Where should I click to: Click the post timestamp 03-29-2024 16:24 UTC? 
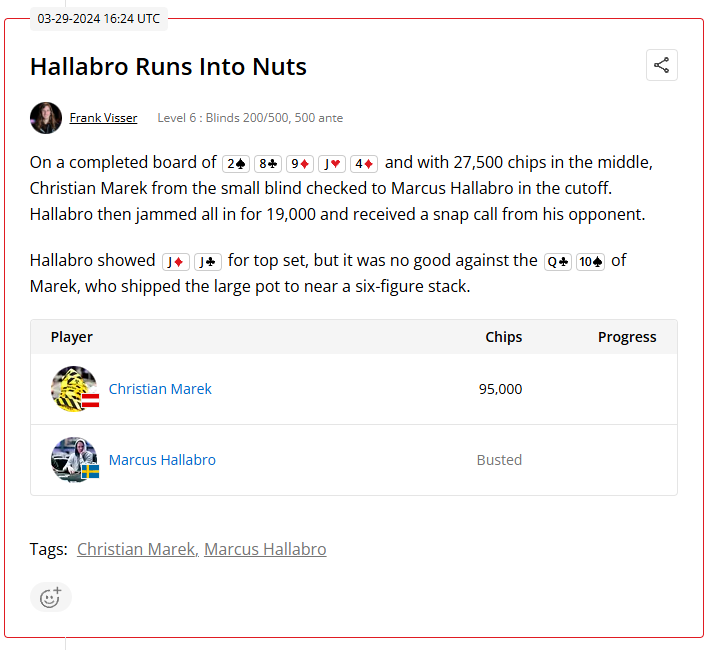coord(98,18)
